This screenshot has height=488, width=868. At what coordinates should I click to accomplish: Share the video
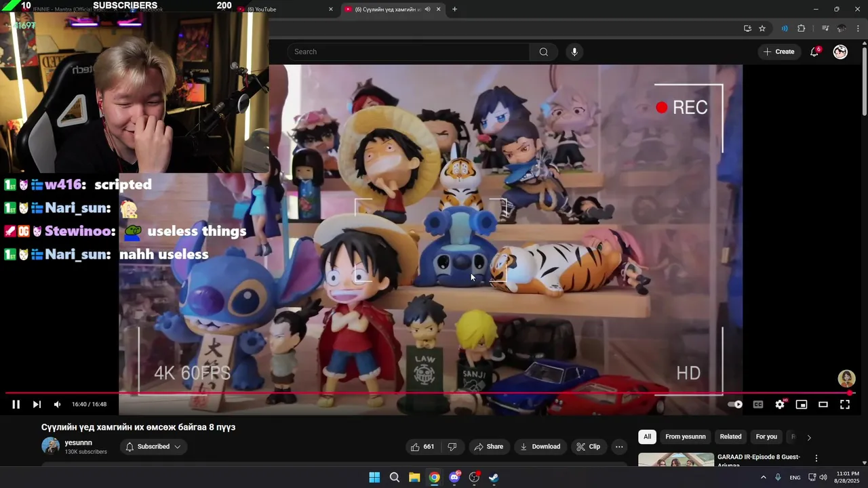[488, 447]
